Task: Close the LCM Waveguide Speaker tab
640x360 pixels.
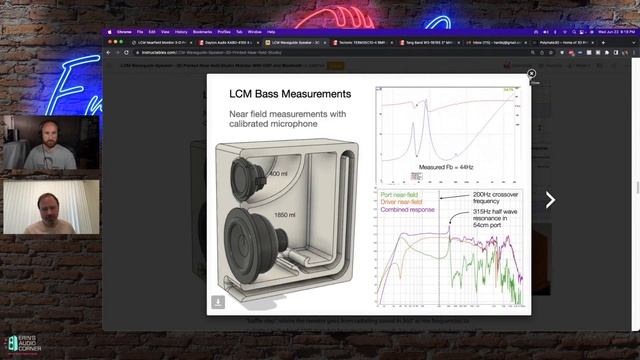Action: (x=325, y=42)
